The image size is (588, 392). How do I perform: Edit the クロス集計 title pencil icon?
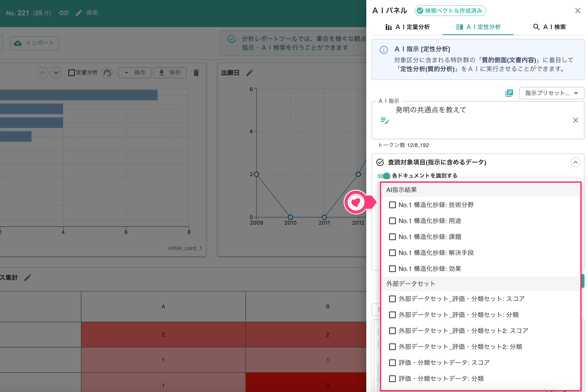(x=28, y=278)
